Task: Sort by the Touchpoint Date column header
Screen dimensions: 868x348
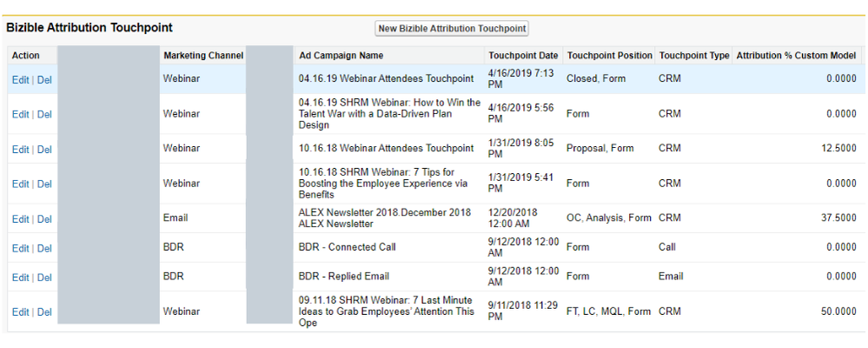Action: pyautogui.click(x=523, y=56)
